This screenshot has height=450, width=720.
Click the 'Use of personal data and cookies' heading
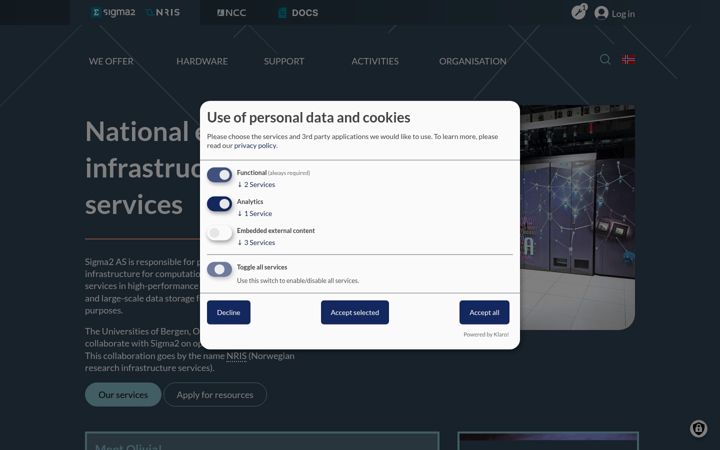tap(309, 118)
